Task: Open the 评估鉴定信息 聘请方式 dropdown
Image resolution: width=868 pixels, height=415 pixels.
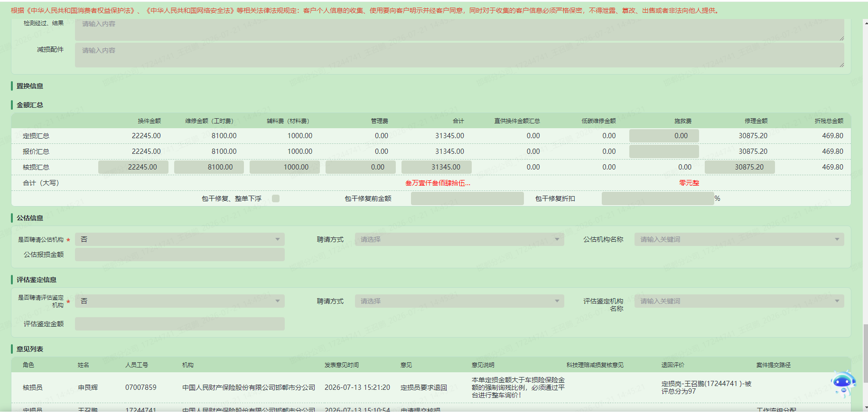Action: [459, 301]
